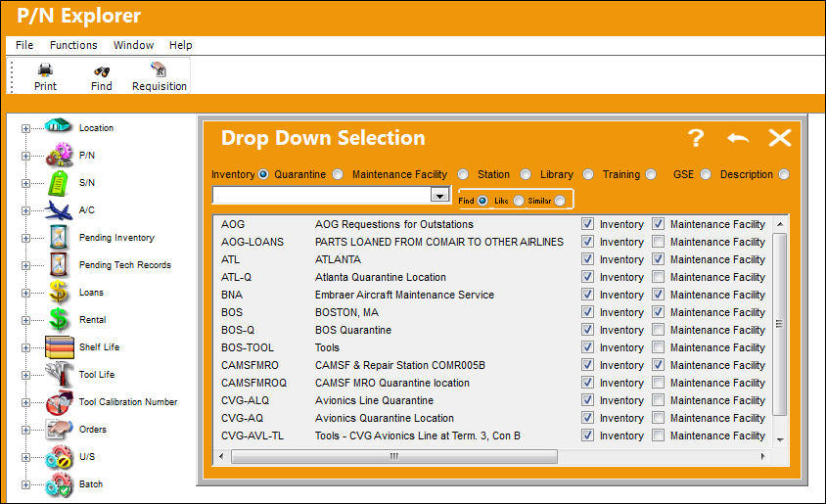
Task: Select the Library radio button
Action: coord(588,174)
